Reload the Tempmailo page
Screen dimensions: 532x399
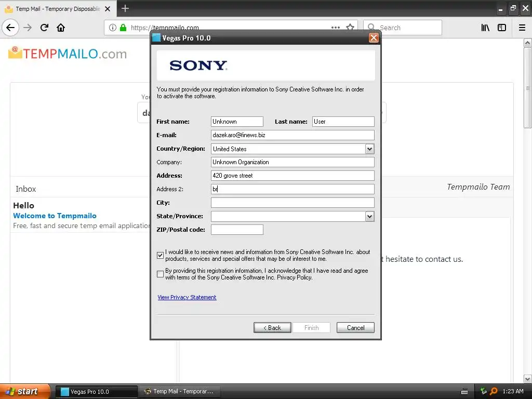click(x=44, y=28)
